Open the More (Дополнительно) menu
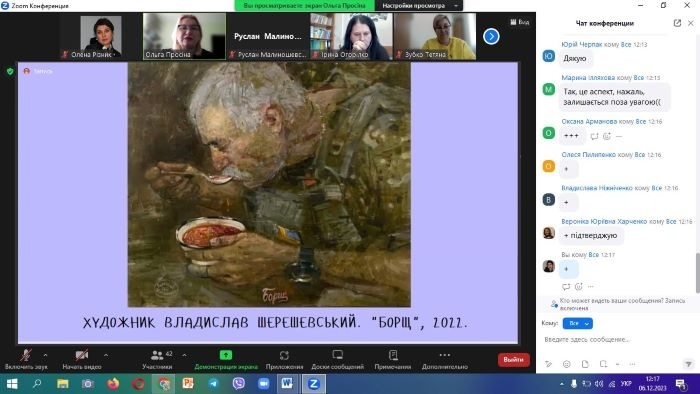 point(445,359)
